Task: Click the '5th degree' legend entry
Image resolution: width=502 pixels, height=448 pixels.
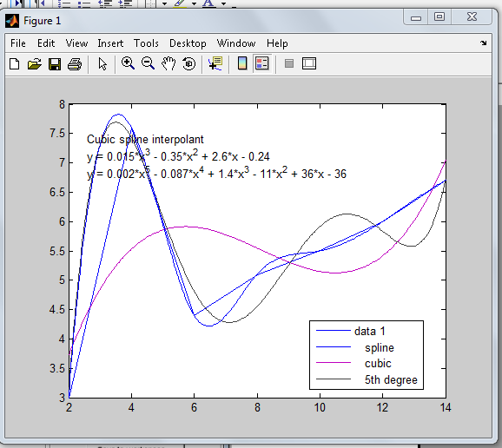Action: pos(391,379)
